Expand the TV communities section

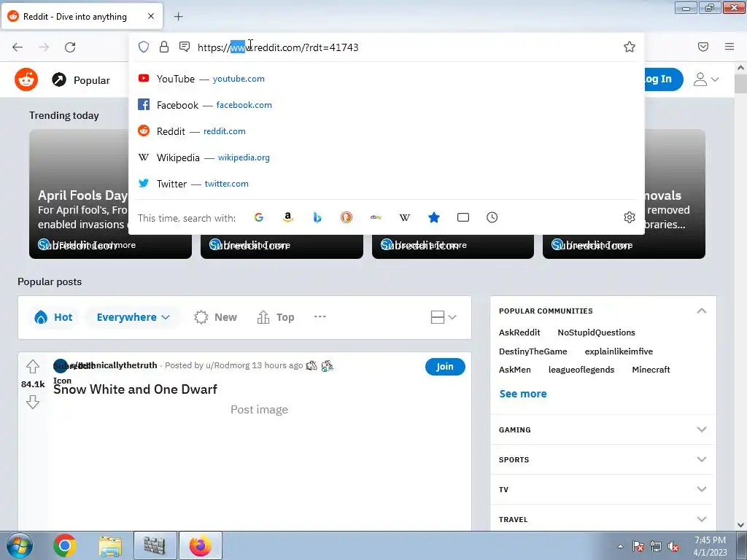click(603, 489)
